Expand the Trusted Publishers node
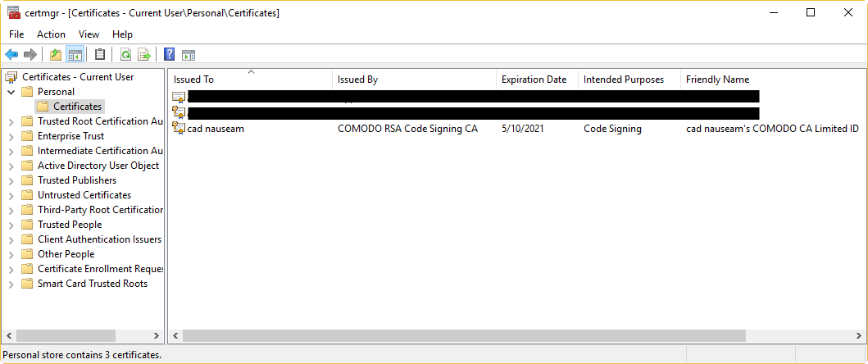 click(11, 180)
